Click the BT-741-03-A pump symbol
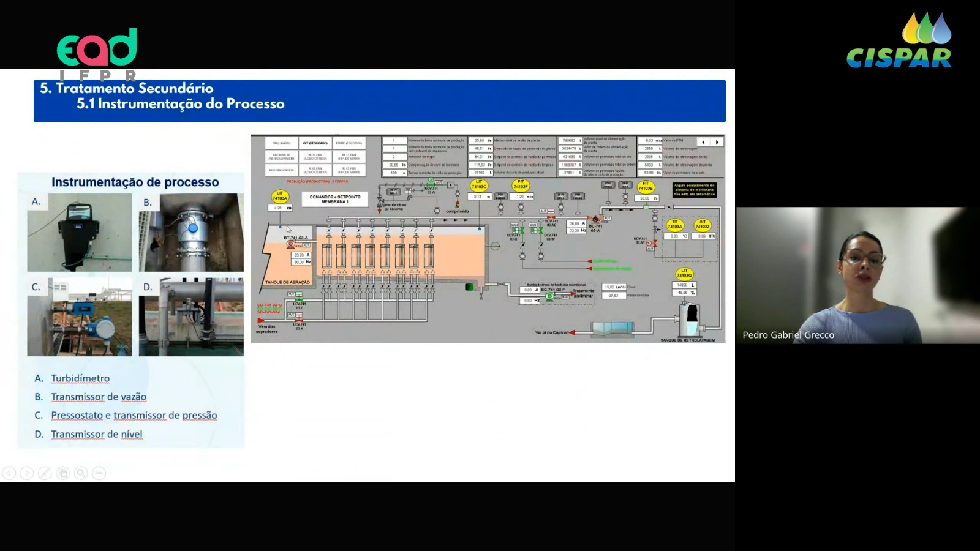The height and width of the screenshot is (551, 980). point(290,244)
